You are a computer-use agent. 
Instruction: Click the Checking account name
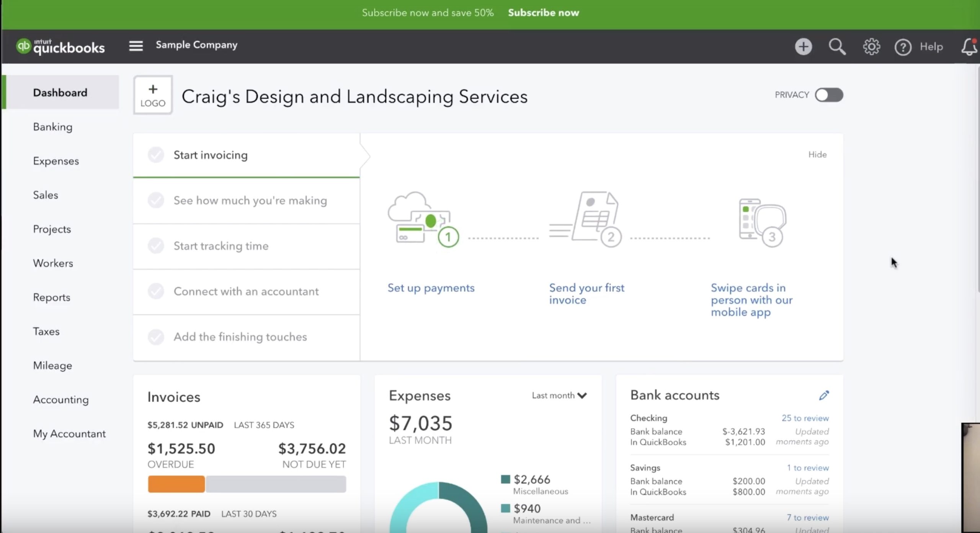[649, 418]
